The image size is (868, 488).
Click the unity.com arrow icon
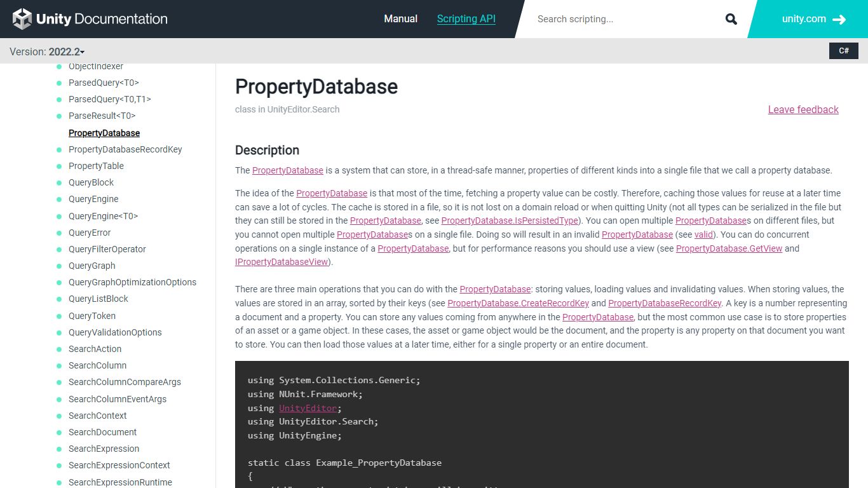839,20
